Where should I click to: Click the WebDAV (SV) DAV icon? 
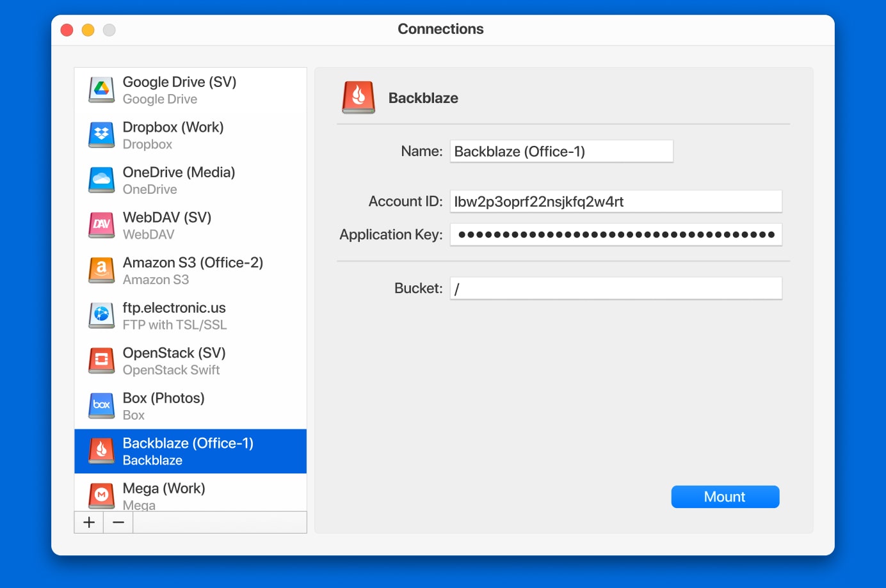tap(102, 225)
